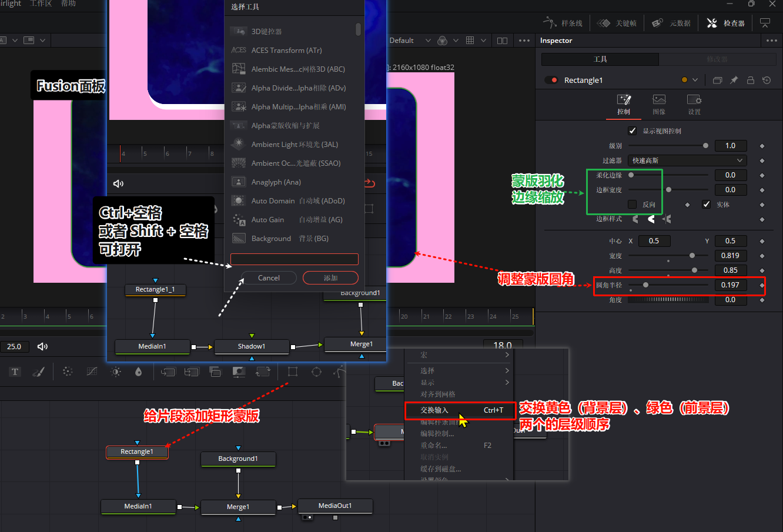Expand the 宏 submenu arrow

coord(507,355)
